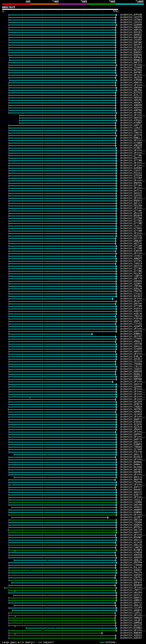Open hit UniRef100_Q96S84
Viewport: 146px width, 644px height.
coord(131,87)
